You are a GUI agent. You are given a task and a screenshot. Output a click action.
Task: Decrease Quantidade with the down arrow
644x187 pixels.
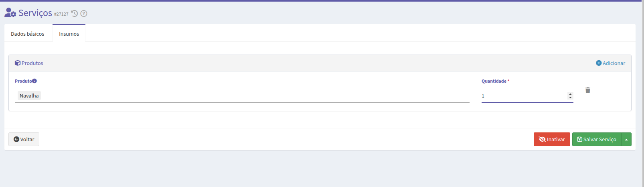(x=570, y=98)
